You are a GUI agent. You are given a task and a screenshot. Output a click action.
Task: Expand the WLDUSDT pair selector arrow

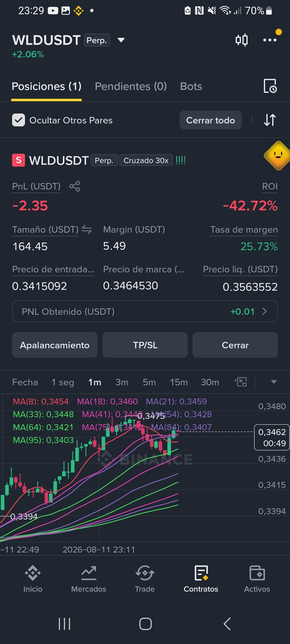[x=121, y=40]
